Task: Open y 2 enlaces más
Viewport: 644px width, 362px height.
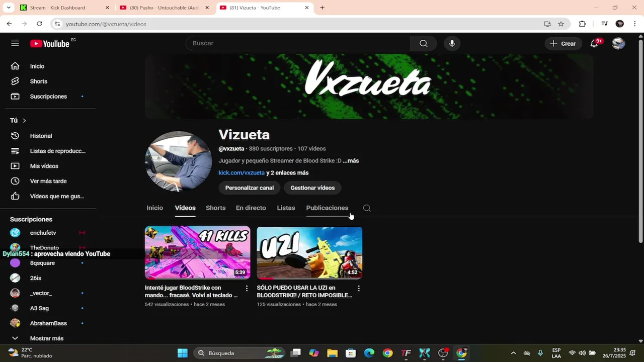Action: [x=287, y=173]
